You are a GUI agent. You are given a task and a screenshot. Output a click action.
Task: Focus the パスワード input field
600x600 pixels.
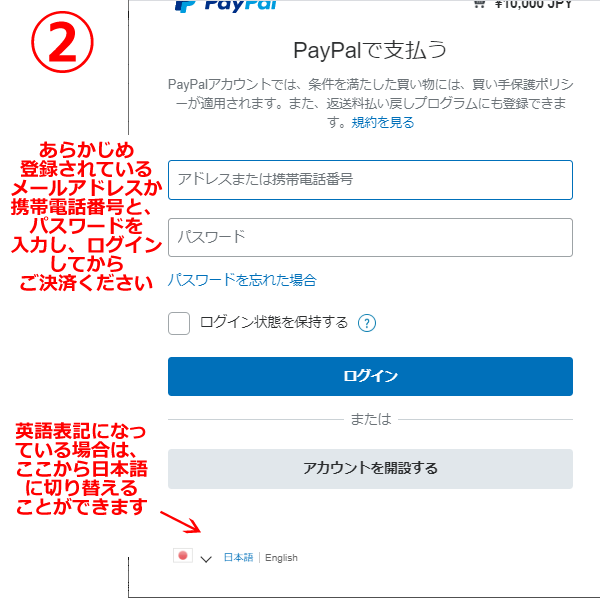click(370, 237)
